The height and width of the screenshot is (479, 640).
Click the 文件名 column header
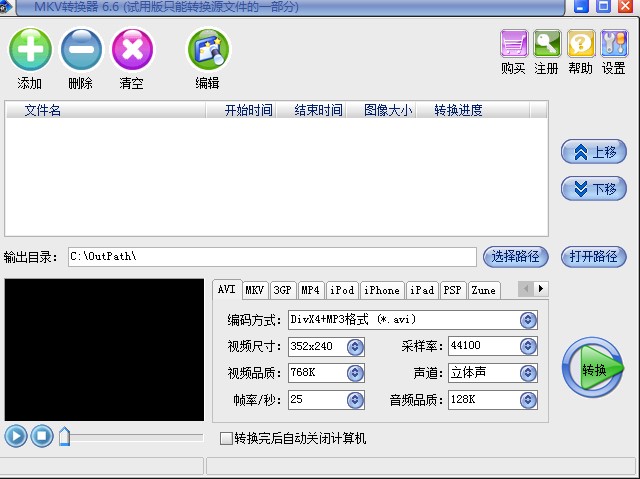tap(105, 110)
